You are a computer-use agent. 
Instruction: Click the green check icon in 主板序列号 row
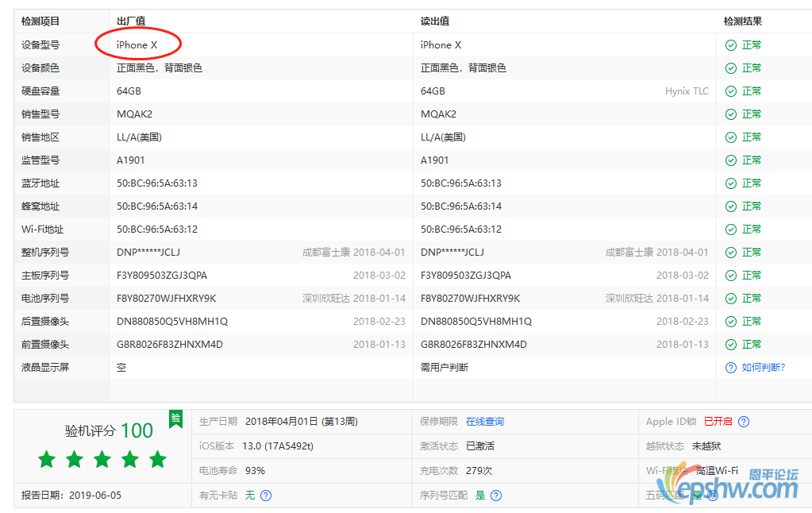coord(731,275)
